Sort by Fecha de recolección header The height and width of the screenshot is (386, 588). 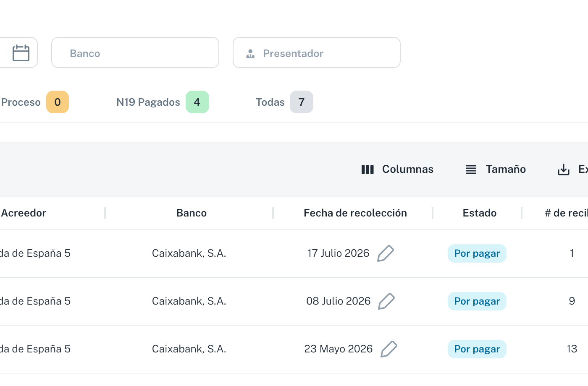(x=355, y=213)
